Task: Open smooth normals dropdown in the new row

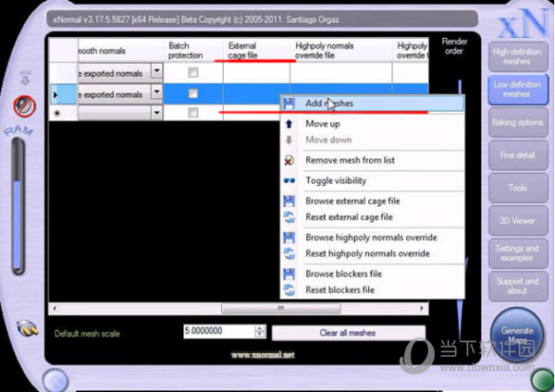Action: click(x=157, y=113)
